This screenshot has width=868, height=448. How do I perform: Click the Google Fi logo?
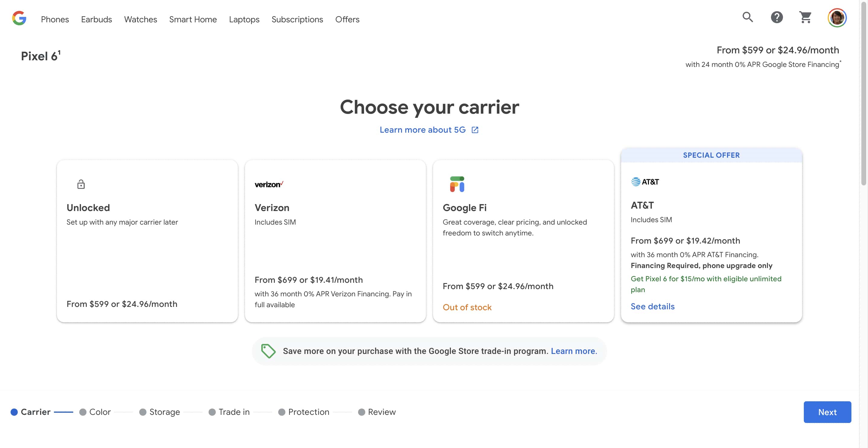(x=457, y=184)
